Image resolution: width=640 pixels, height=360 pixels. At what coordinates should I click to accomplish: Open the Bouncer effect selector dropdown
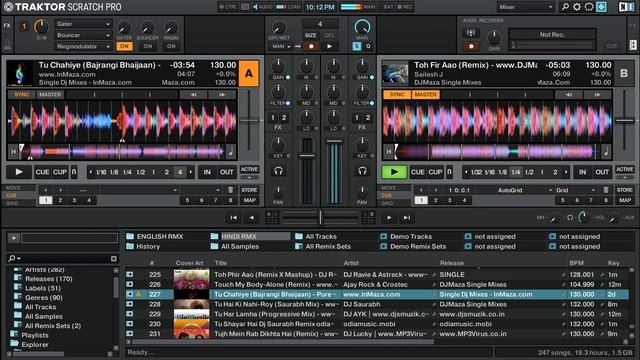click(x=83, y=35)
